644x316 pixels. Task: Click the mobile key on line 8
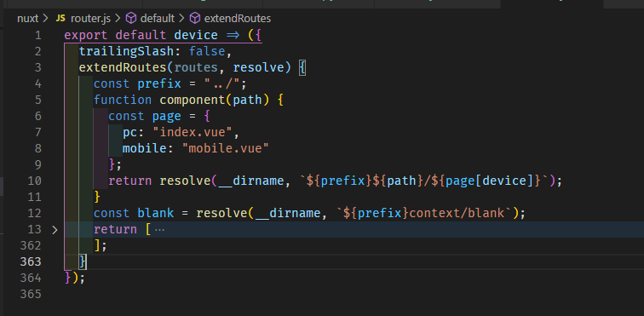point(145,148)
